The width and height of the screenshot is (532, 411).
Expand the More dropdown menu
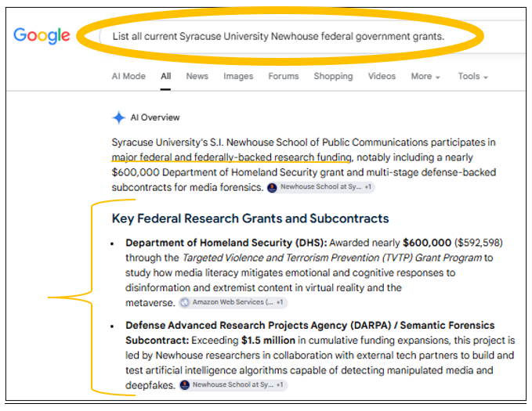[425, 76]
